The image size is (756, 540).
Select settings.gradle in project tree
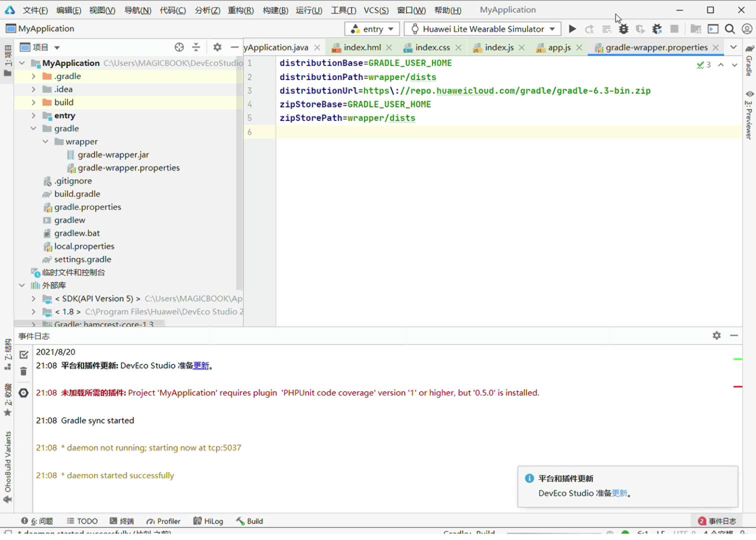pyautogui.click(x=83, y=259)
